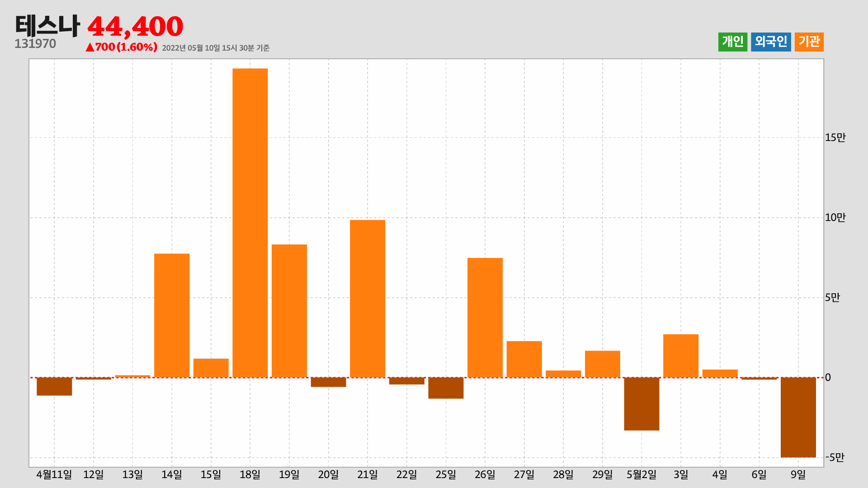Screen dimensions: 868x488
Task: Click the 25일 date label
Action: click(x=446, y=474)
